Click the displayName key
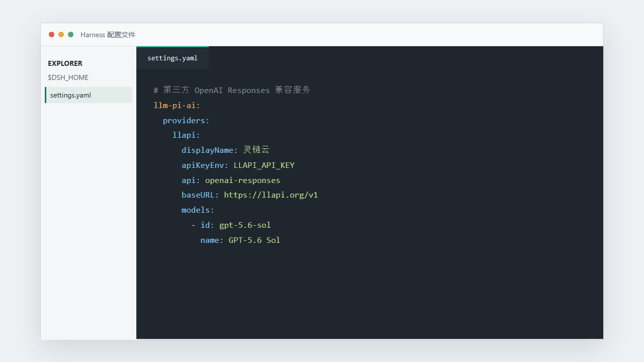The width and height of the screenshot is (644, 362). tap(207, 150)
